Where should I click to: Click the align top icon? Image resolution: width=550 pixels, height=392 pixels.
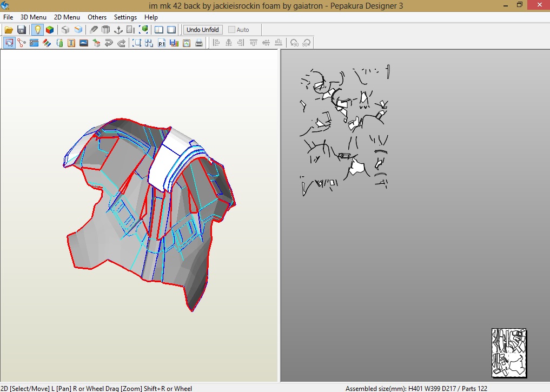(253, 43)
